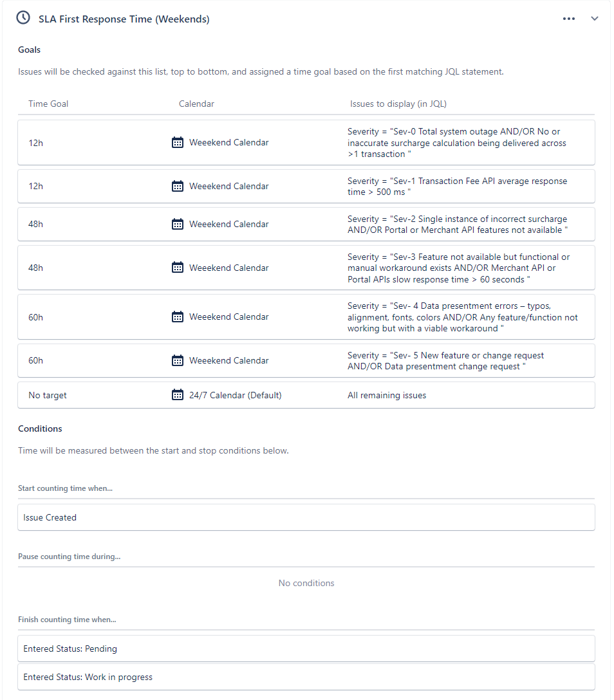This screenshot has height=700, width=614.
Task: Select Entered Status: Work in progress condition
Action: click(x=306, y=677)
